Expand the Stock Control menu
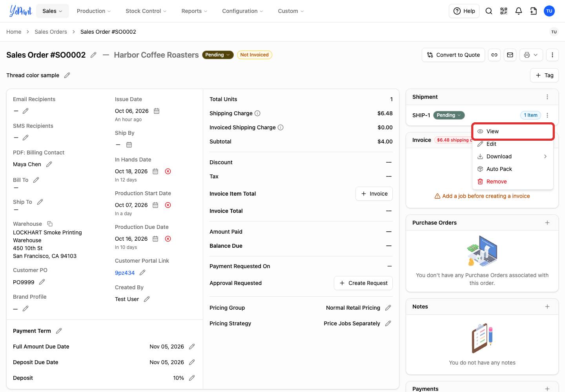The height and width of the screenshot is (392, 565). [146, 11]
